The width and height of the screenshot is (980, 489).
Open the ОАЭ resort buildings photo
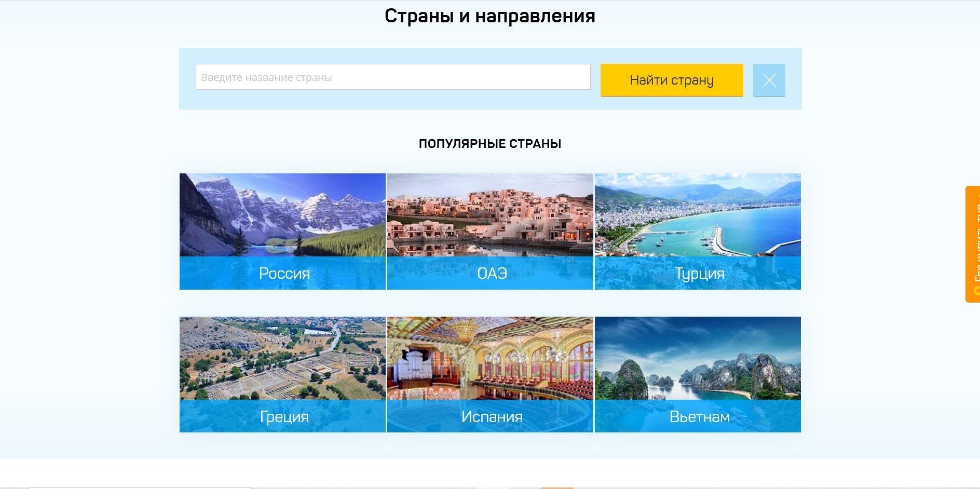pyautogui.click(x=489, y=215)
